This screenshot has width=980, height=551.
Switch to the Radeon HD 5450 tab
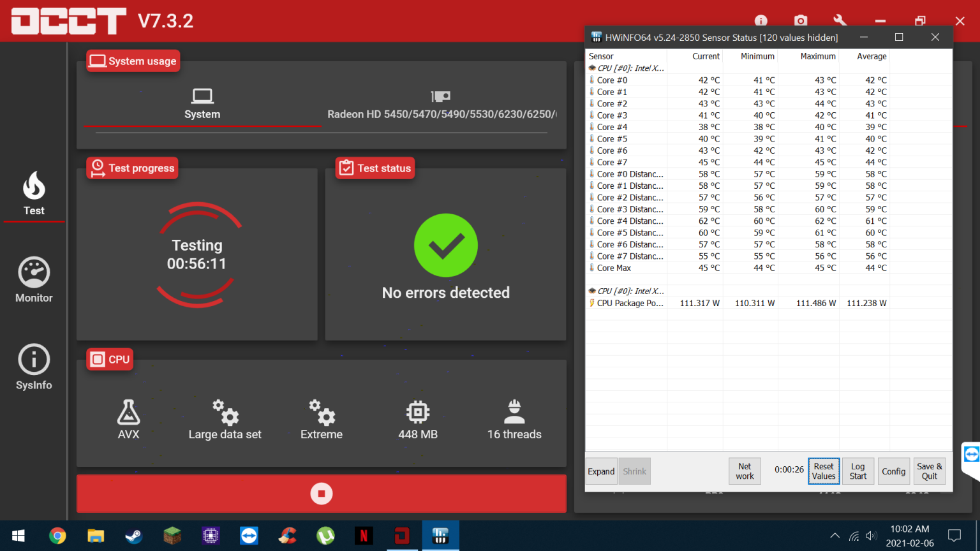tap(442, 105)
